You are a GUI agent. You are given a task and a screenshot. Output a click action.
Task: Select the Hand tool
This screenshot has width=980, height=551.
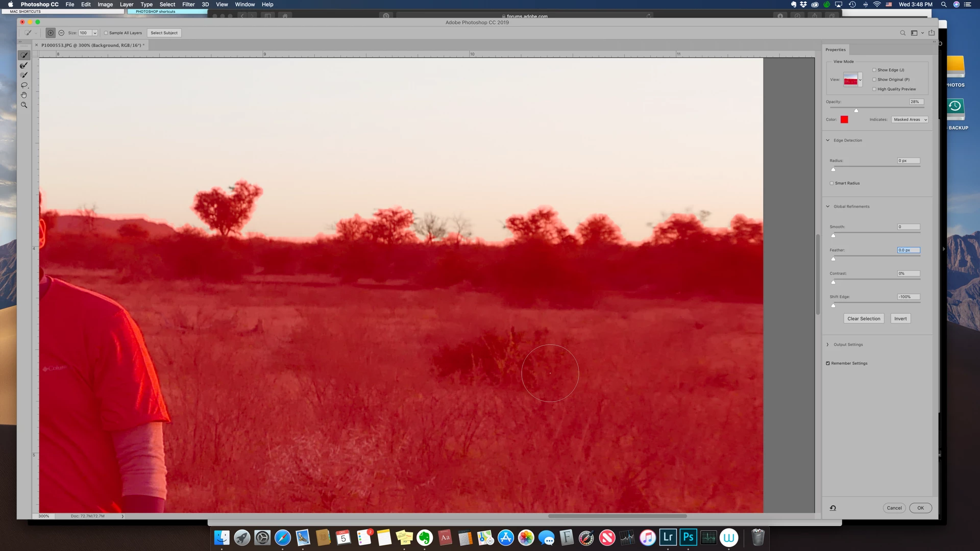pyautogui.click(x=24, y=95)
